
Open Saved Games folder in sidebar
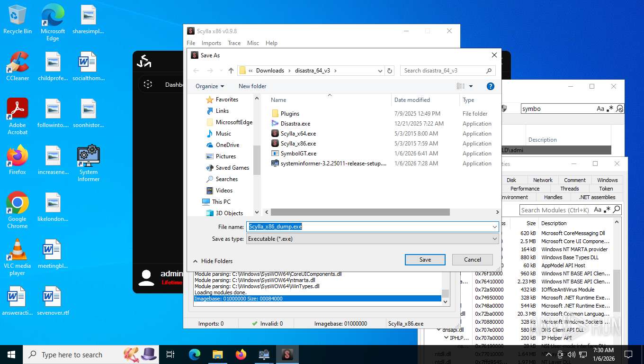tap(232, 168)
